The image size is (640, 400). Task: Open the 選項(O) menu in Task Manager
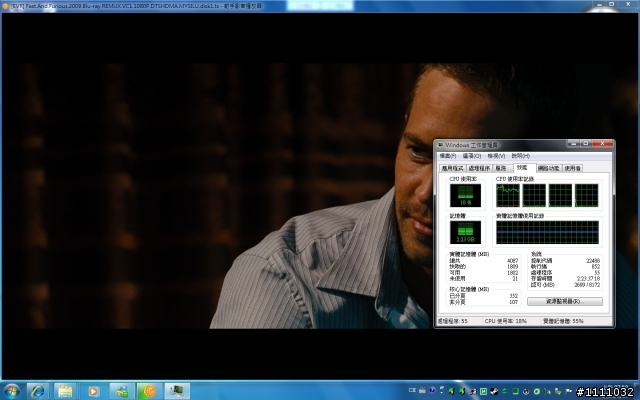pyautogui.click(x=472, y=156)
